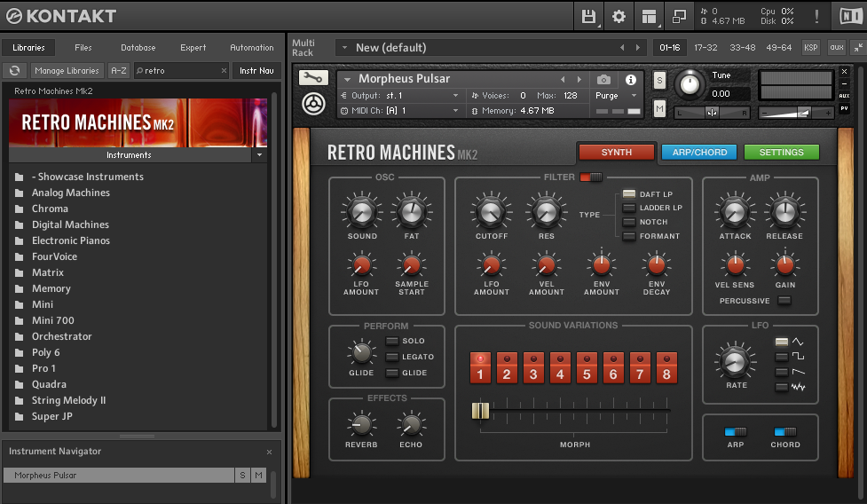The height and width of the screenshot is (504, 867).
Task: Toggle the ARP switch
Action: [x=736, y=431]
